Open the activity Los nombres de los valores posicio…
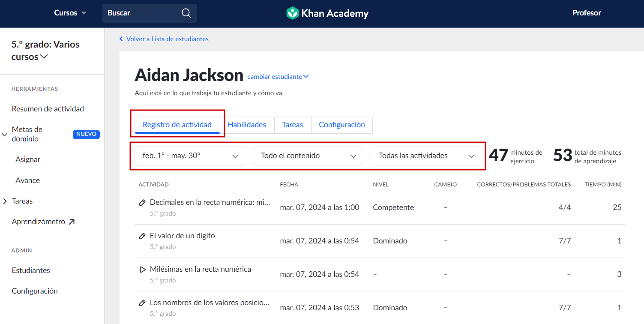This screenshot has width=644, height=324. tap(210, 303)
